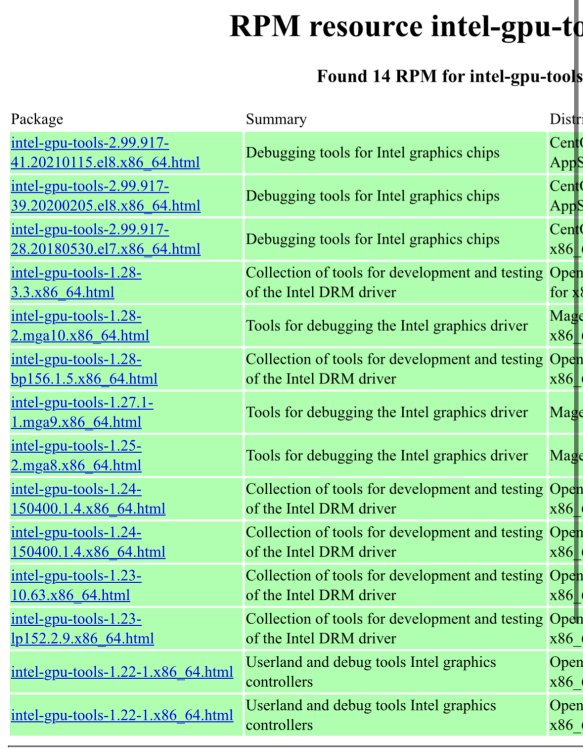
Task: Open intel-gpu-tools-2.99.917-41.20210115.el8 package link
Action: pos(105,153)
